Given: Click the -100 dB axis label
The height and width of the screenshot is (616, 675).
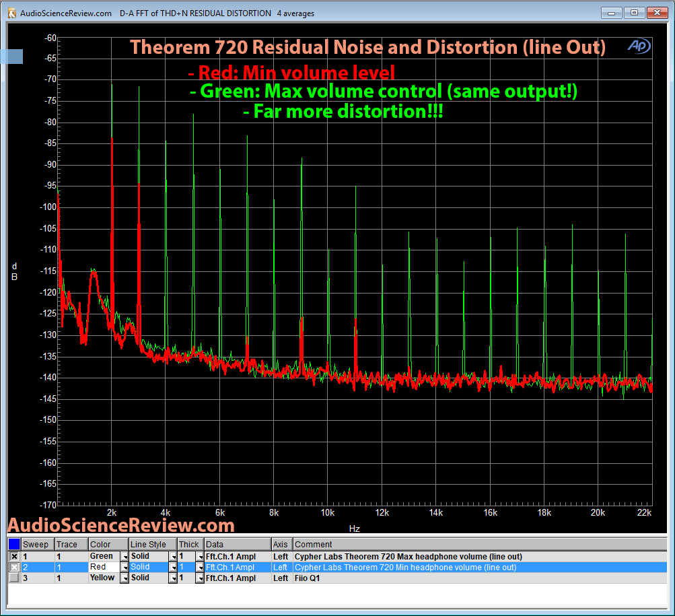Looking at the screenshot, I should click(48, 207).
